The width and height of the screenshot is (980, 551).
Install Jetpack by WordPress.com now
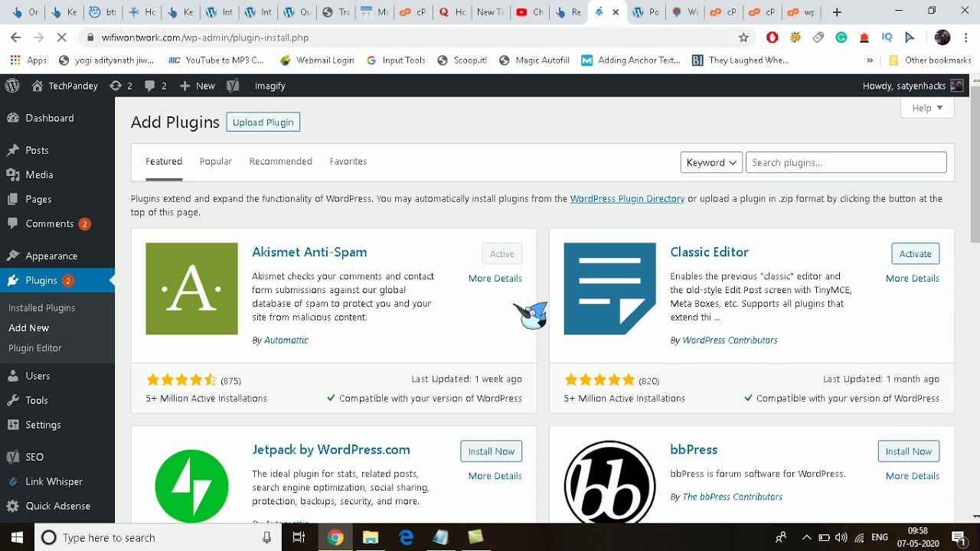[x=491, y=452]
